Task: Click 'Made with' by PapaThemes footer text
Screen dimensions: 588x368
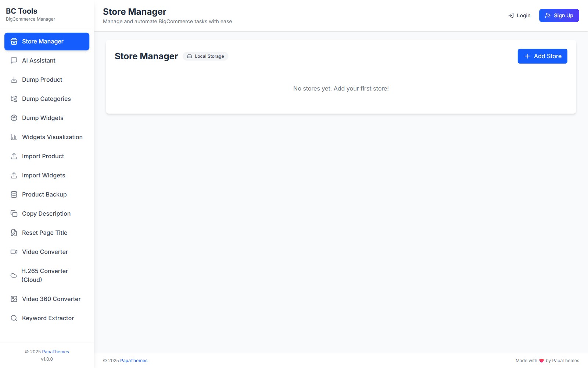Action: [x=547, y=361]
